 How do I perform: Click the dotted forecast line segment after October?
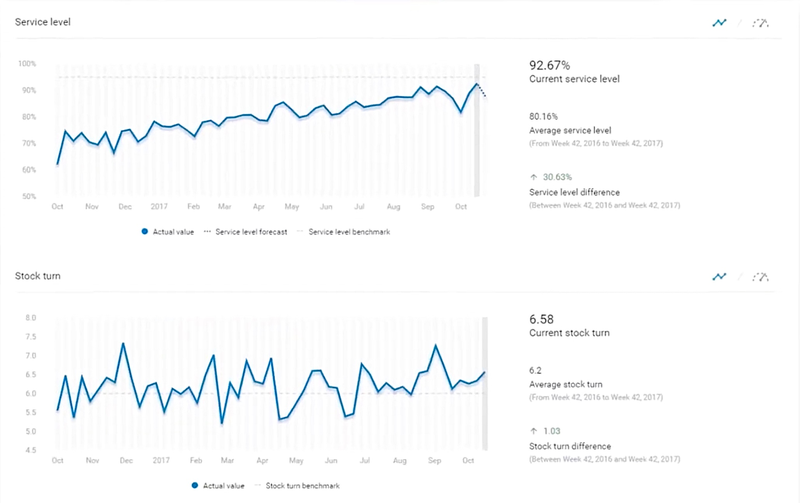point(484,92)
